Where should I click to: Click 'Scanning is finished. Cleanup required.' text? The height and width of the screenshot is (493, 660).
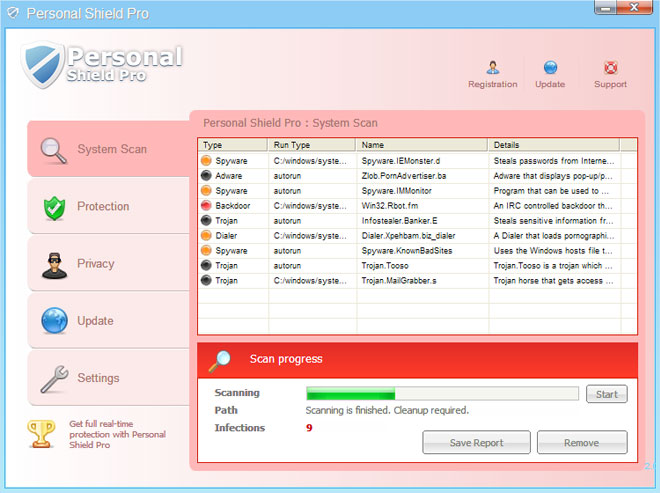pyautogui.click(x=387, y=410)
